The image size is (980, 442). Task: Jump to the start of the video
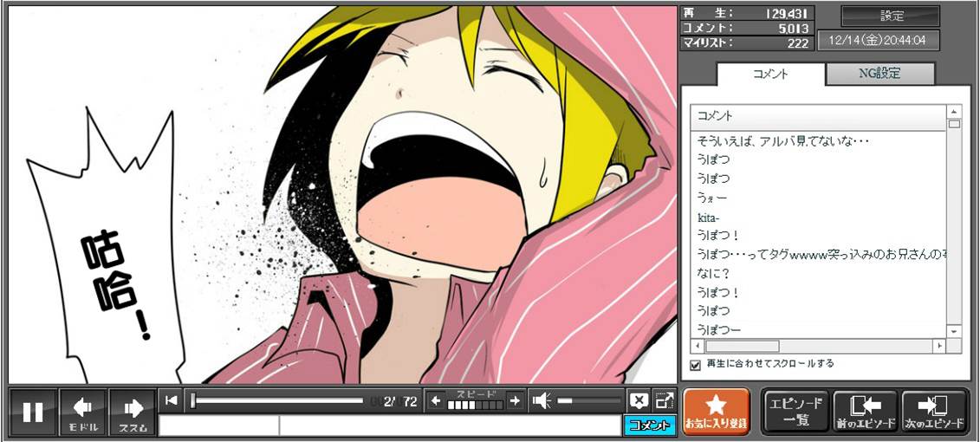pos(172,400)
